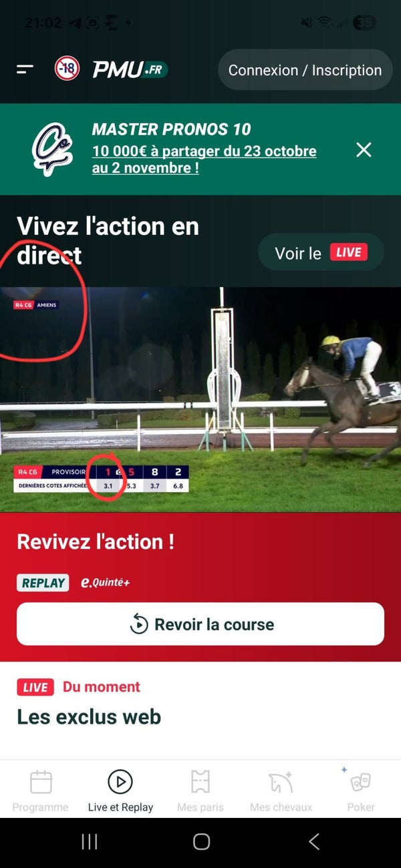Open the 10 000€ à partager link
Image resolution: width=401 pixels, height=868 pixels.
(204, 159)
